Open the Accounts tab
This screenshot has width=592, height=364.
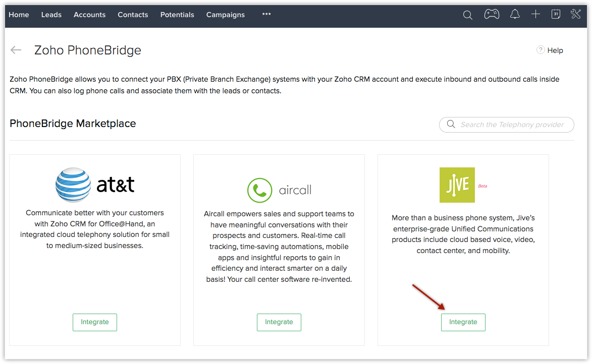pyautogui.click(x=89, y=15)
